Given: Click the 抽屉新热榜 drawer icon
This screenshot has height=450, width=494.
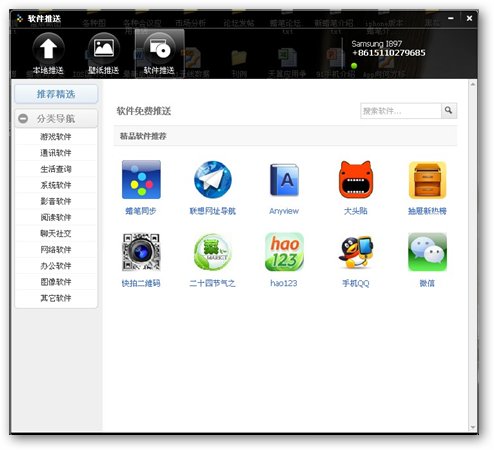Looking at the screenshot, I should (427, 180).
